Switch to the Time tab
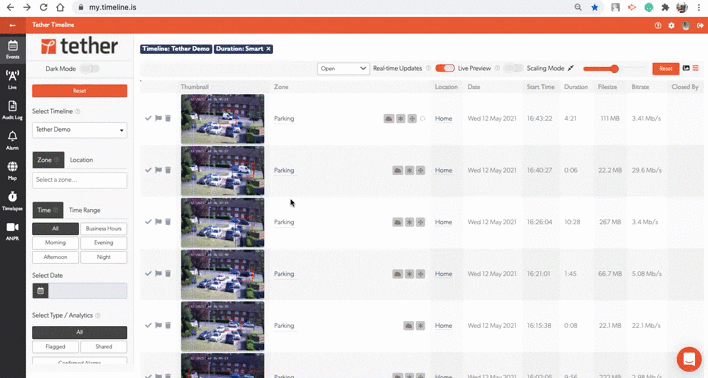 tap(47, 210)
